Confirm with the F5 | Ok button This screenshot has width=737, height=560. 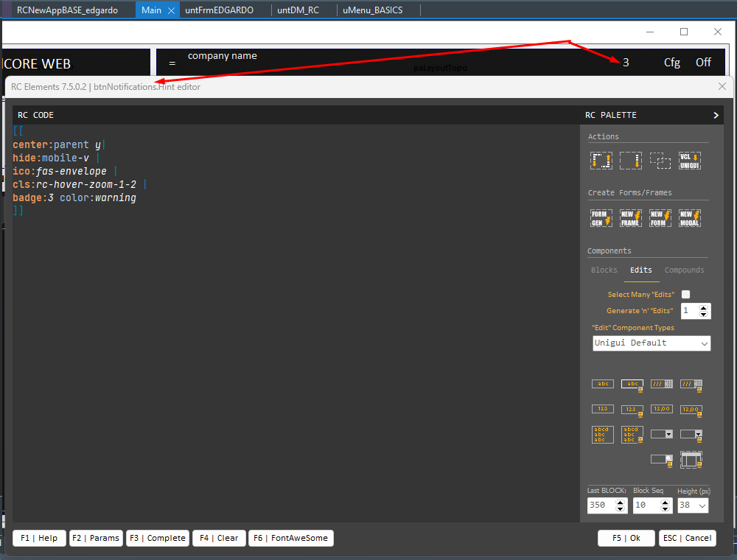(x=626, y=538)
